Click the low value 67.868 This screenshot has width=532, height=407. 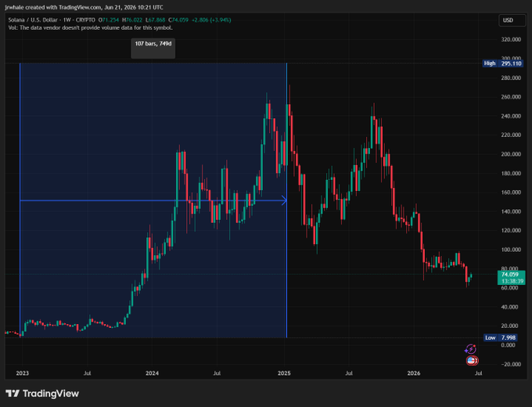pyautogui.click(x=156, y=20)
